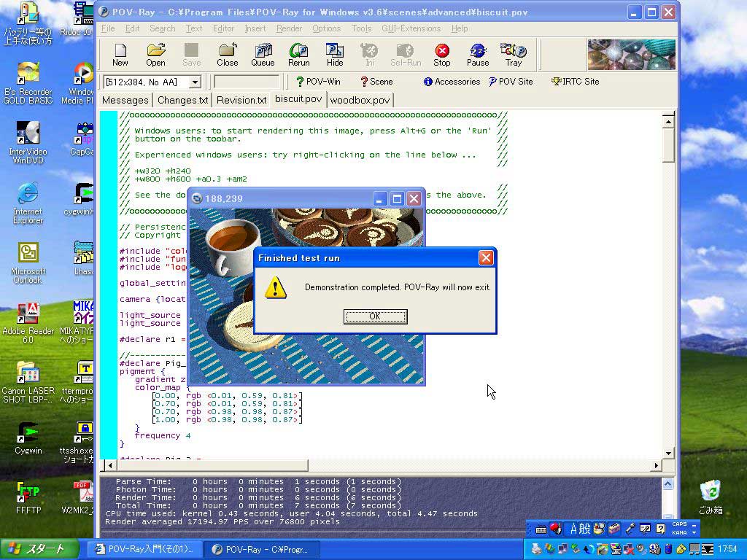Open the Tools menu

(x=361, y=28)
